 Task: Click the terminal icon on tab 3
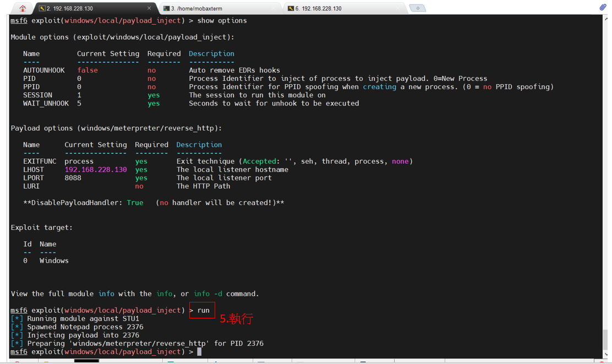tap(167, 8)
